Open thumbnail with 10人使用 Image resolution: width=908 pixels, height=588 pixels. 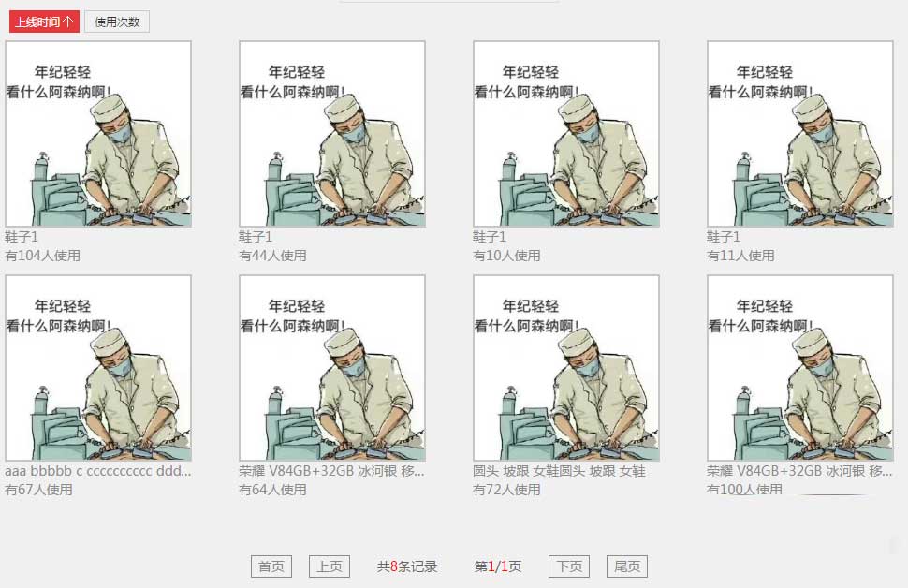(566, 134)
